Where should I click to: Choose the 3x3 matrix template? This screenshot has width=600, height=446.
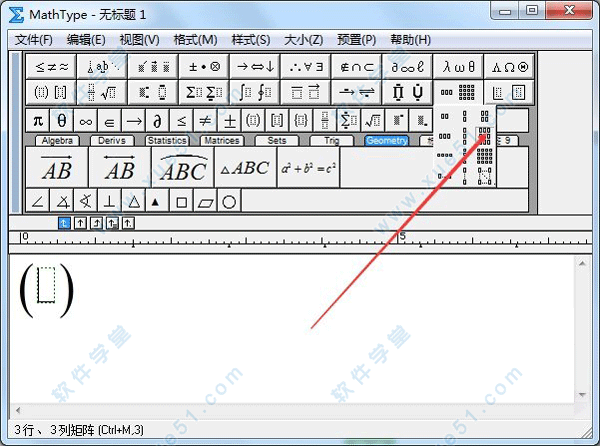pos(484,136)
